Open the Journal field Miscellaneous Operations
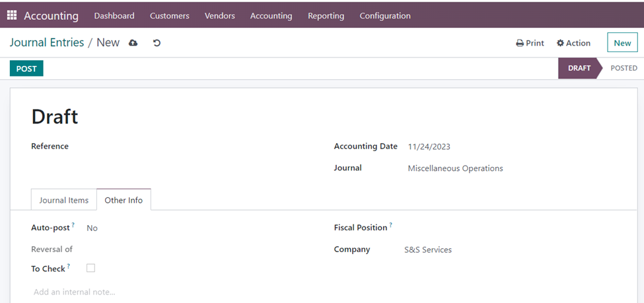Image resolution: width=644 pixels, height=303 pixels. 455,168
